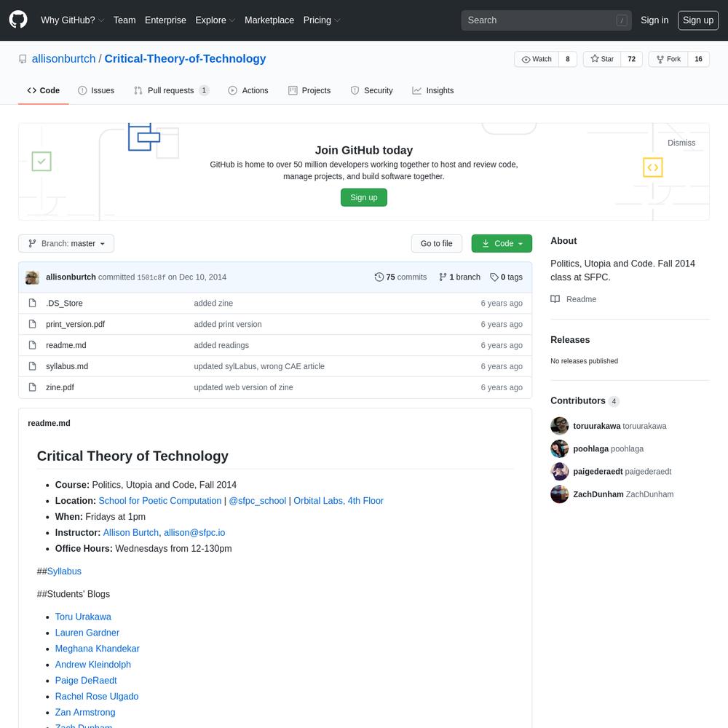The height and width of the screenshot is (728, 728).
Task: Click the clock history icon by 75 commits
Action: coord(379,277)
